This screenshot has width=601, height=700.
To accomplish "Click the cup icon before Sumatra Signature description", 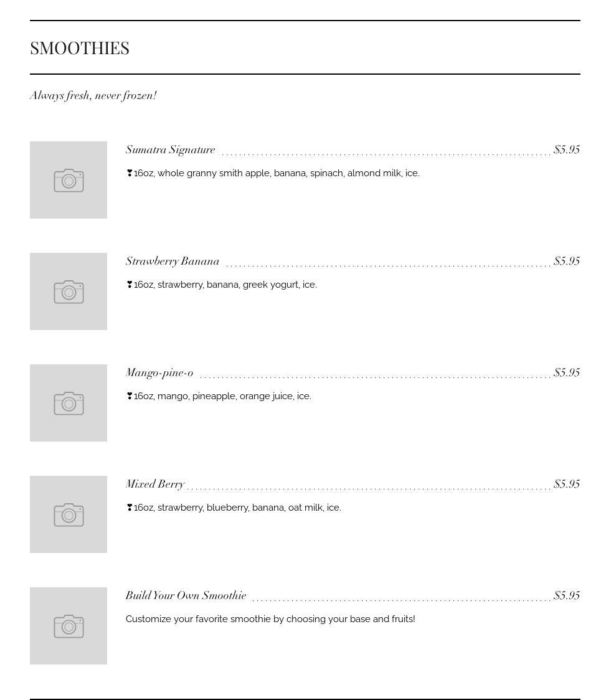I will pos(130,173).
